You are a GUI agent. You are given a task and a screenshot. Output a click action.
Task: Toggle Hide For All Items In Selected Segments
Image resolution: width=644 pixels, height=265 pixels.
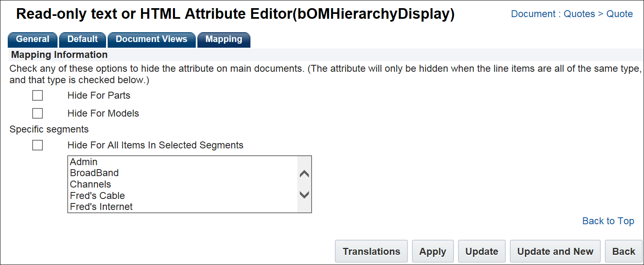click(x=38, y=145)
